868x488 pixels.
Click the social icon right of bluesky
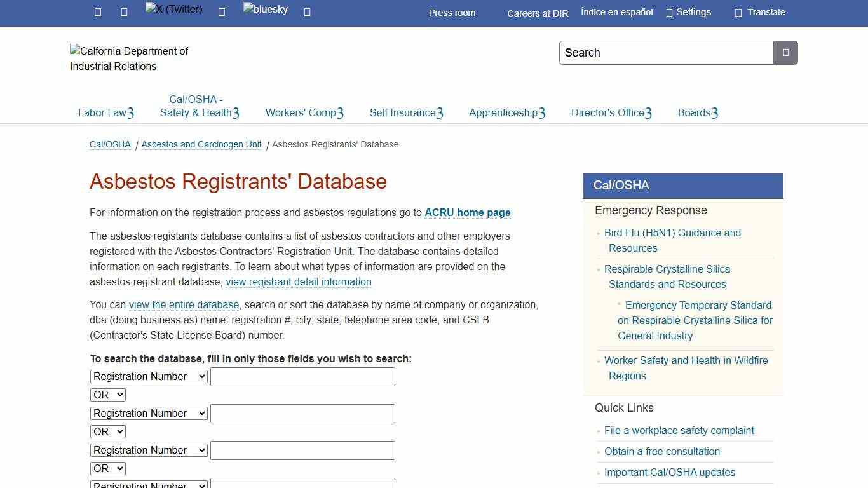[307, 11]
